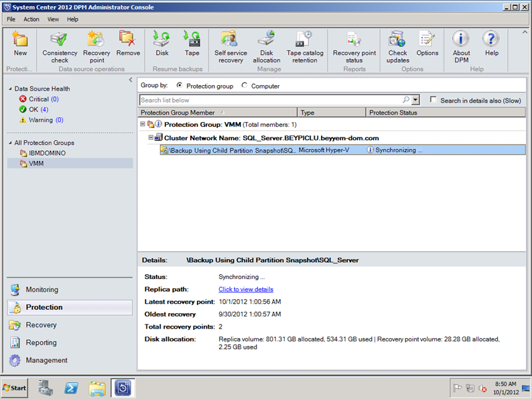The height and width of the screenshot is (399, 532).
Task: Open Self service recovery
Action: [x=230, y=47]
